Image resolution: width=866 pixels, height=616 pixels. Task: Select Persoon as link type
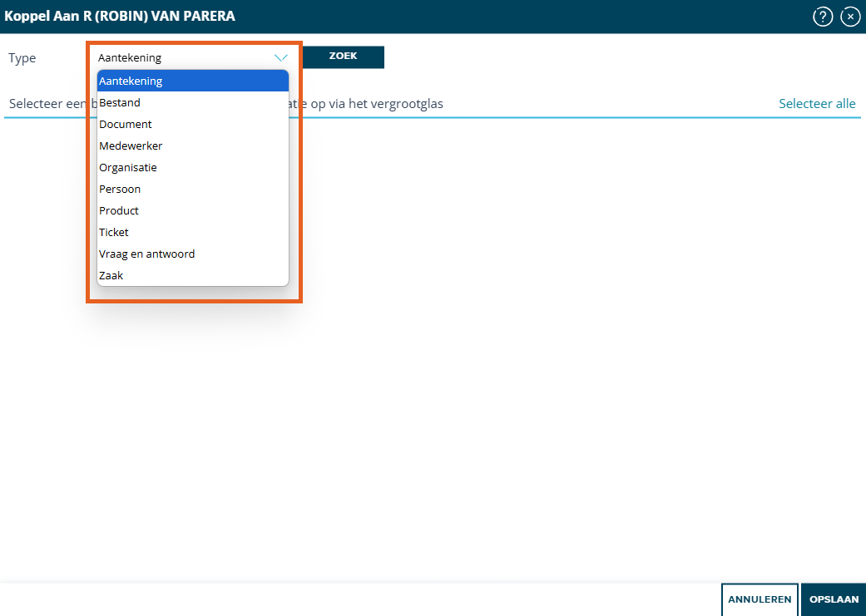coord(193,189)
